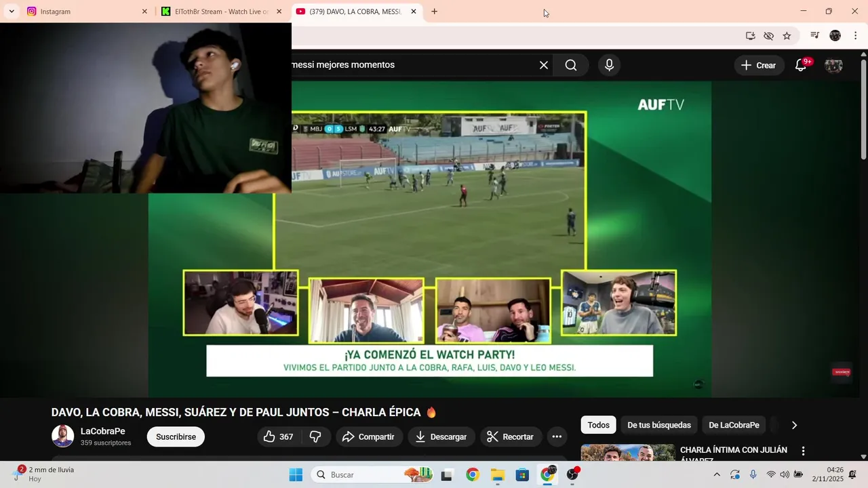Viewport: 868px width, 488px height.
Task: Open the LaCobraPe channel name link
Action: 103,431
